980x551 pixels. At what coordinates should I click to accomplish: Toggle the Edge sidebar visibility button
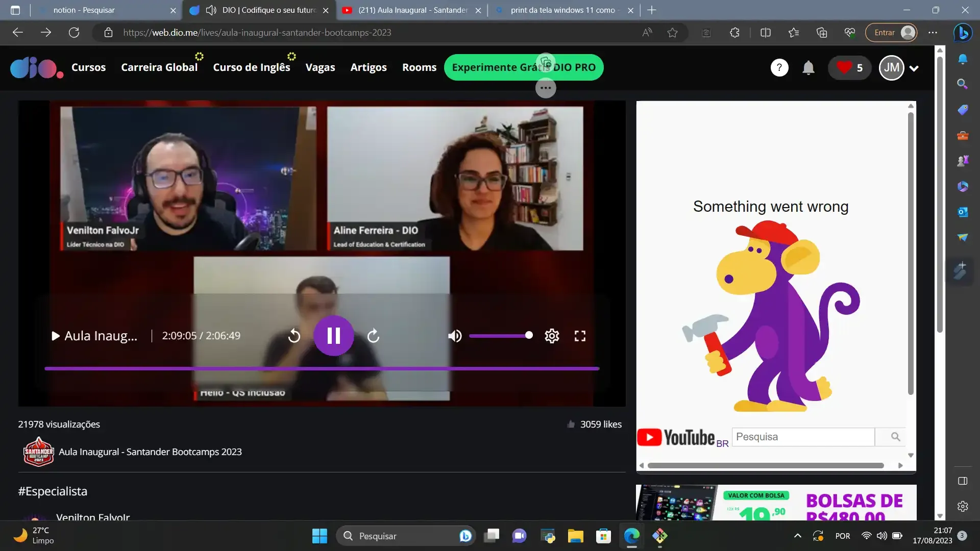[x=962, y=481]
